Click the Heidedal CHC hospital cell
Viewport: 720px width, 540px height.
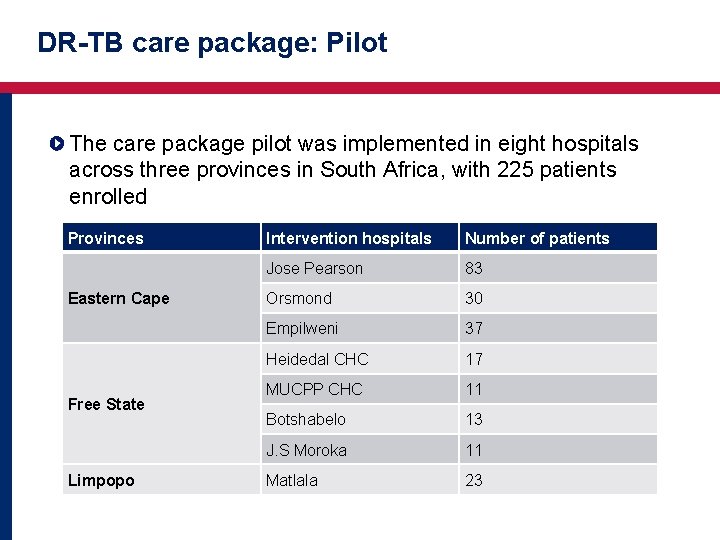[360, 359]
